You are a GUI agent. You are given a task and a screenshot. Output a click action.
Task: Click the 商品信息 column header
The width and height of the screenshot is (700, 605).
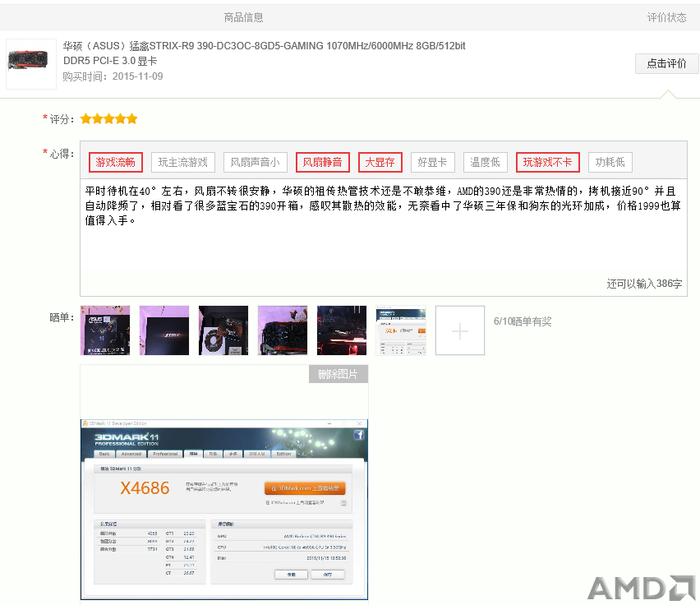point(243,17)
